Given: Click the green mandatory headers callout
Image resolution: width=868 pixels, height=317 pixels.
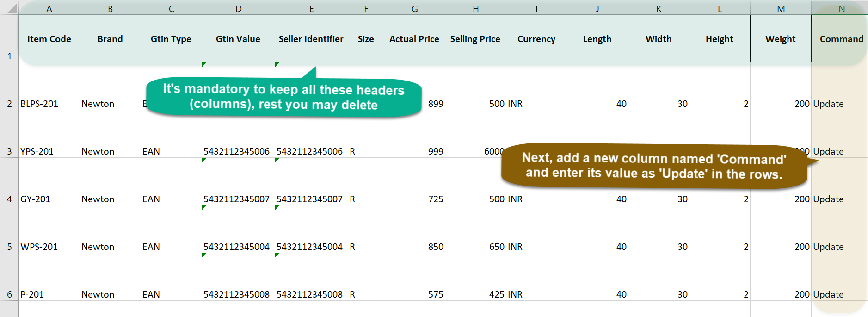Looking at the screenshot, I should pos(283,96).
